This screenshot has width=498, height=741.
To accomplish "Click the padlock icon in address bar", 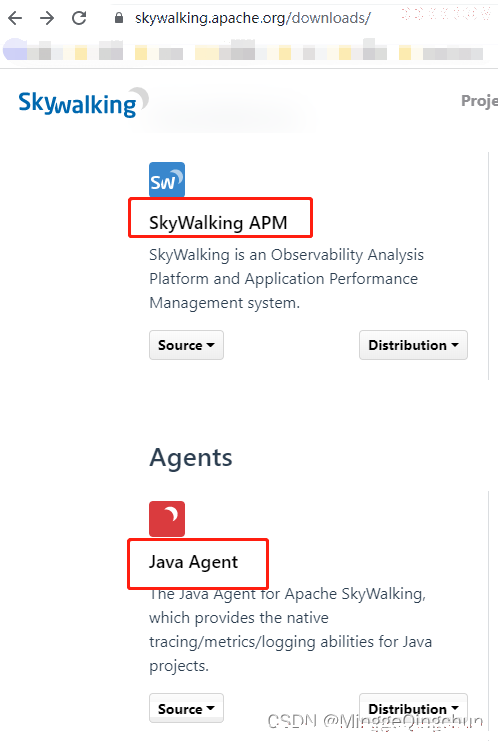I will (119, 18).
